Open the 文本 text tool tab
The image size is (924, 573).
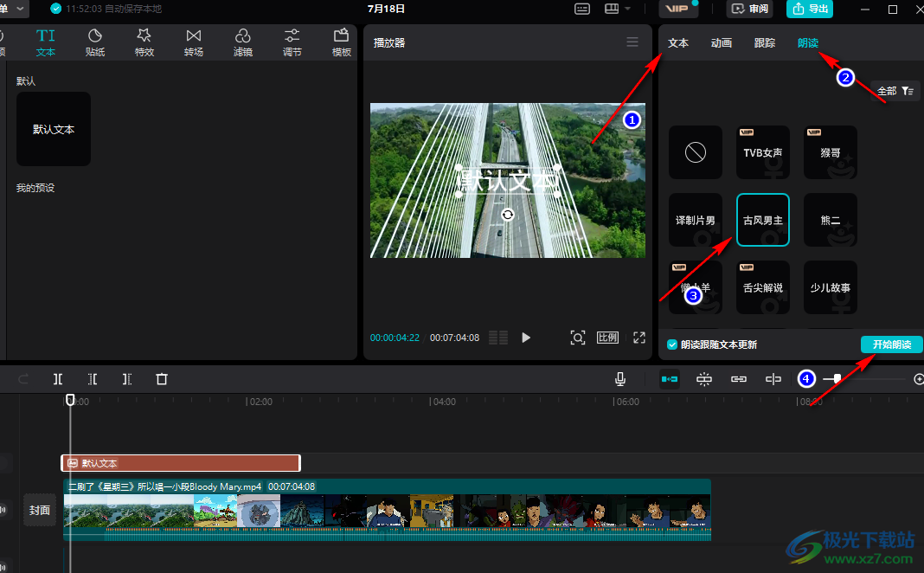pyautogui.click(x=45, y=43)
